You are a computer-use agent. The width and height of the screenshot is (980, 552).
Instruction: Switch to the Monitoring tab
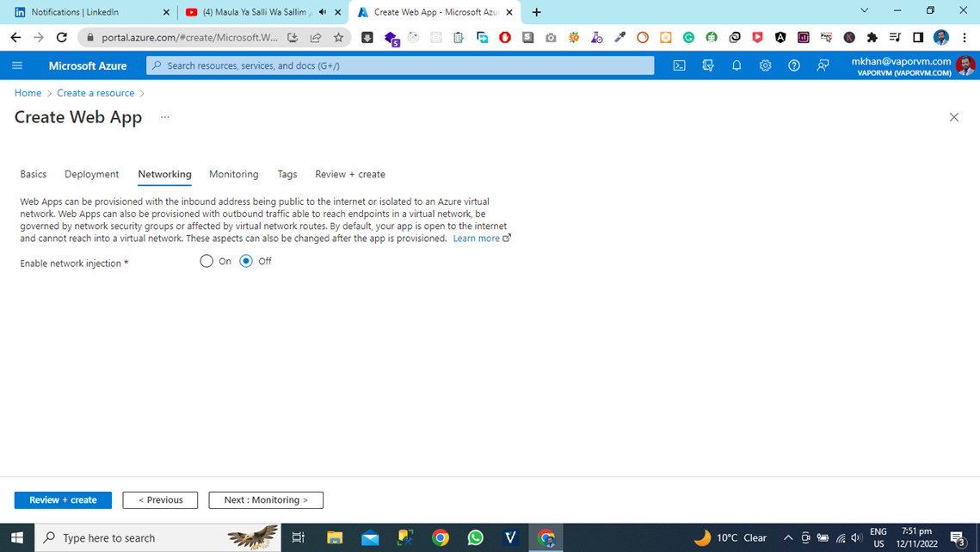click(233, 174)
